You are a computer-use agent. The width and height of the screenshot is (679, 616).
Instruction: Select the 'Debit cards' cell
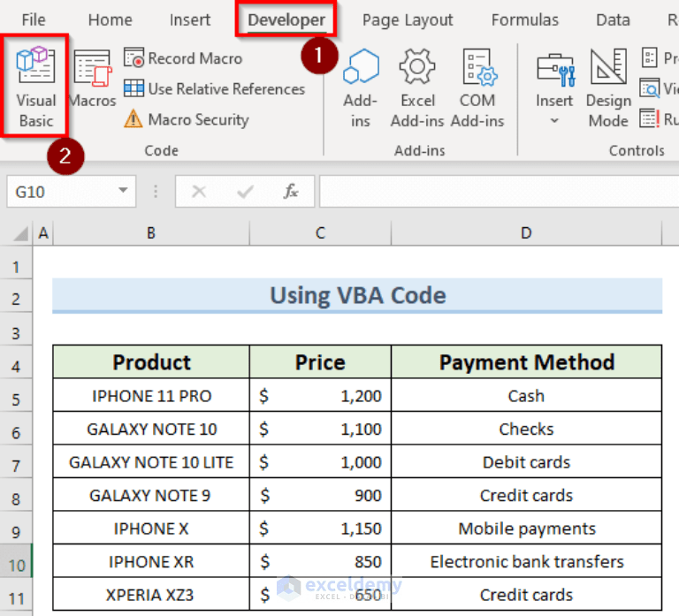click(526, 462)
